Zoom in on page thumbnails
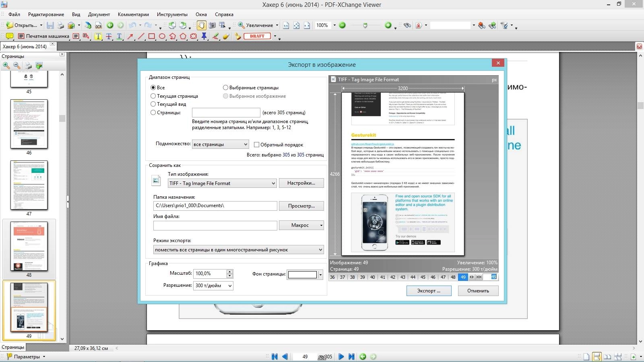Screen dimensions: 644x362 pos(6,65)
